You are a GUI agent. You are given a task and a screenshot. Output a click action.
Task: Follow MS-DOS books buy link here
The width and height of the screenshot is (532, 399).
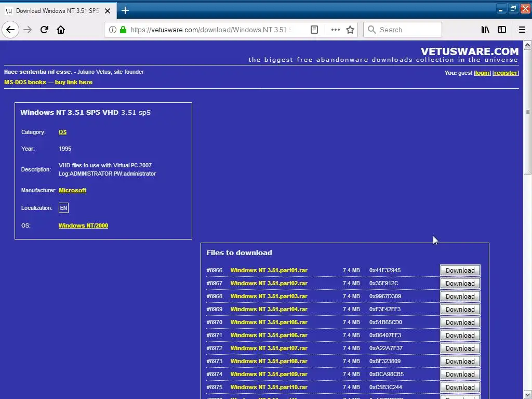48,82
